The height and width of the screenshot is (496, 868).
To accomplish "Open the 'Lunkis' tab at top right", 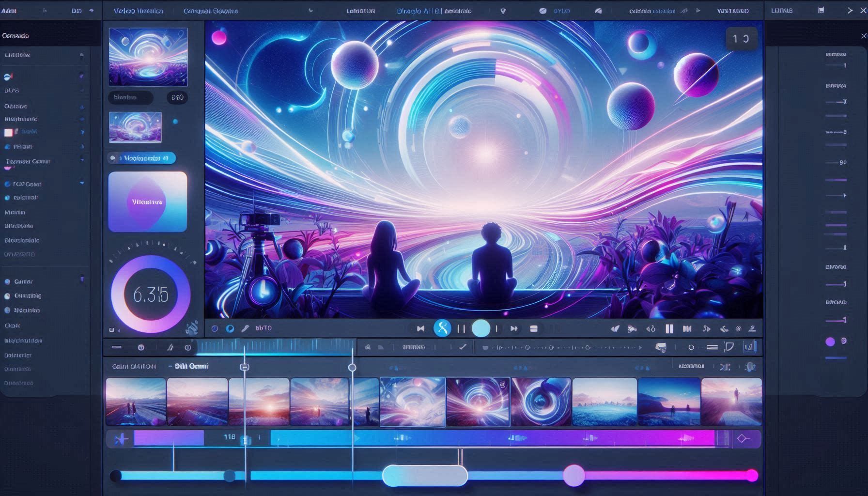I will coord(782,11).
